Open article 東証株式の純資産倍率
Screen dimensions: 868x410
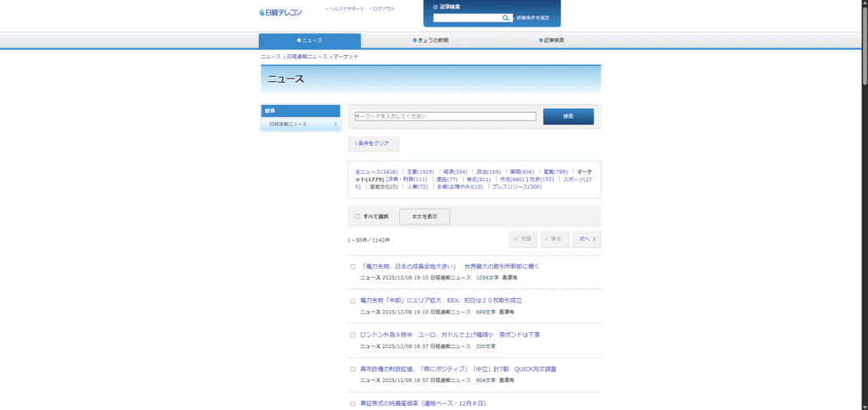pyautogui.click(x=423, y=403)
